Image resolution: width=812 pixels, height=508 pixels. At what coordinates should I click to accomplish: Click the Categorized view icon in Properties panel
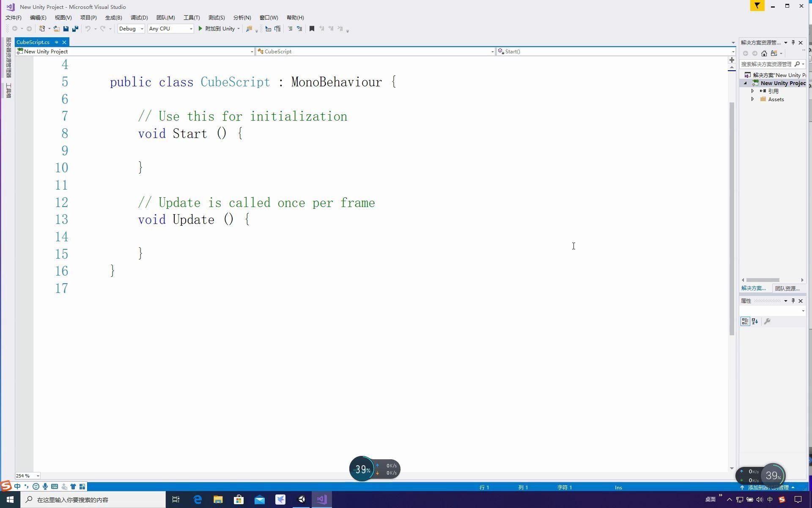tap(745, 322)
